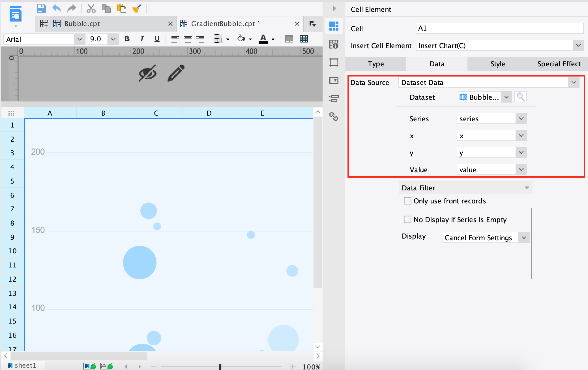Enable Only use front records checkbox
Screen dimensions: 588x370
coord(407,201)
